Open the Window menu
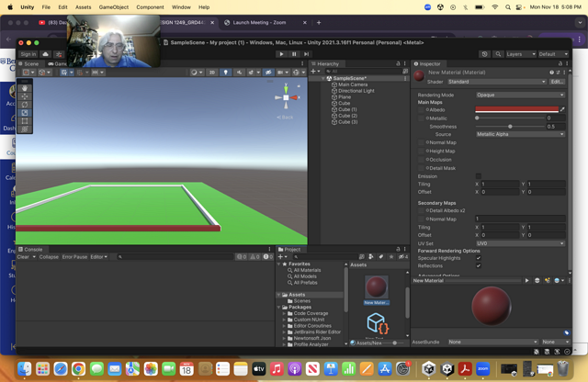The width and height of the screenshot is (588, 382). coord(181,7)
